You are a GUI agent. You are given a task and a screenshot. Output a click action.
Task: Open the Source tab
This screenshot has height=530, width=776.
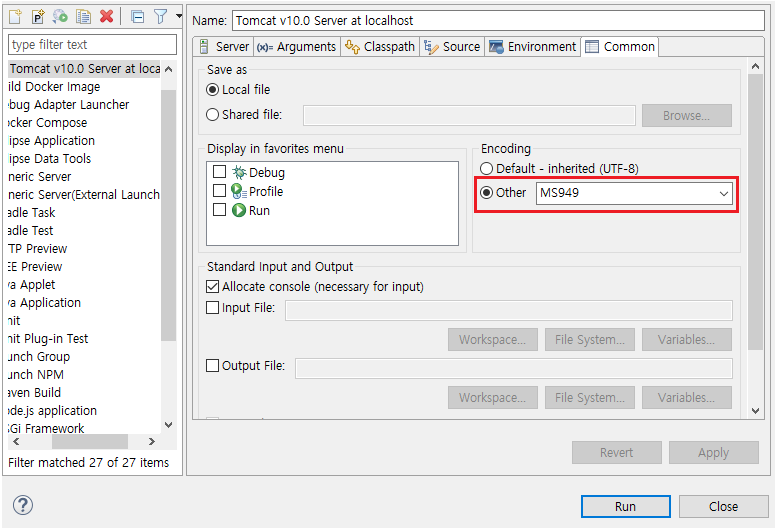tap(452, 47)
